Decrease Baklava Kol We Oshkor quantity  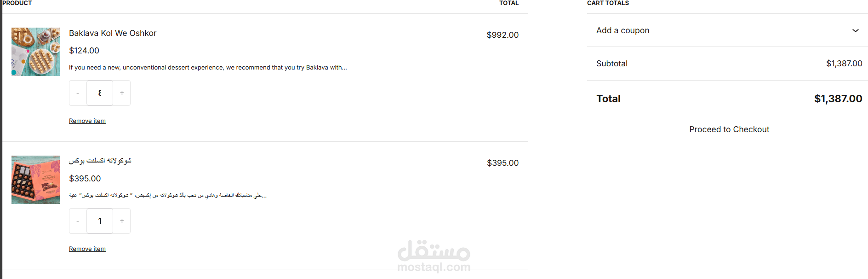pyautogui.click(x=78, y=93)
